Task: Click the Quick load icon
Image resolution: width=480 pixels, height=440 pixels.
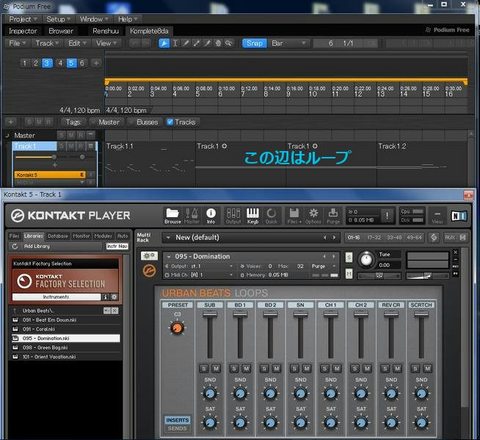Action: click(x=271, y=216)
